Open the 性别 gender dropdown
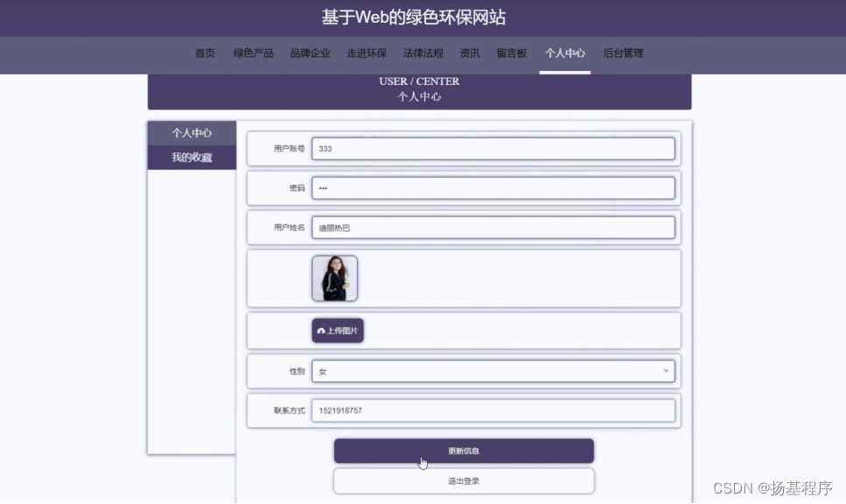This screenshot has height=504, width=846. (664, 371)
